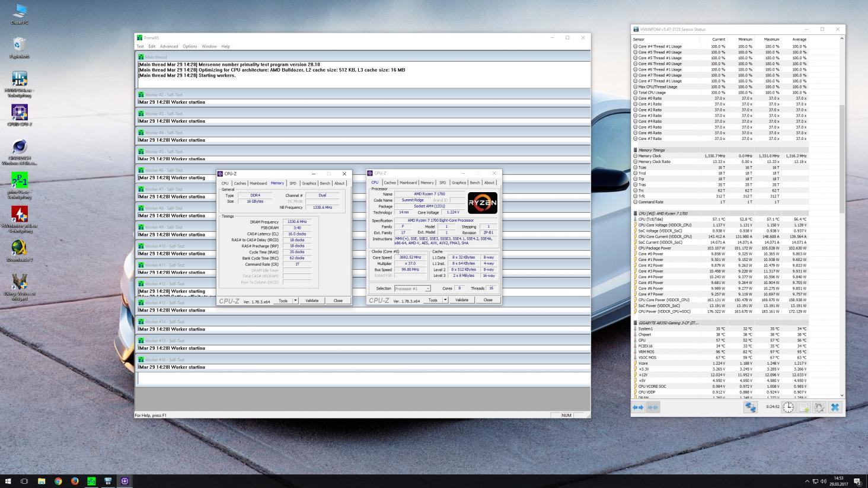
Task: Collapse the Memory Timings sensor group in HWiNFO
Action: [635, 150]
